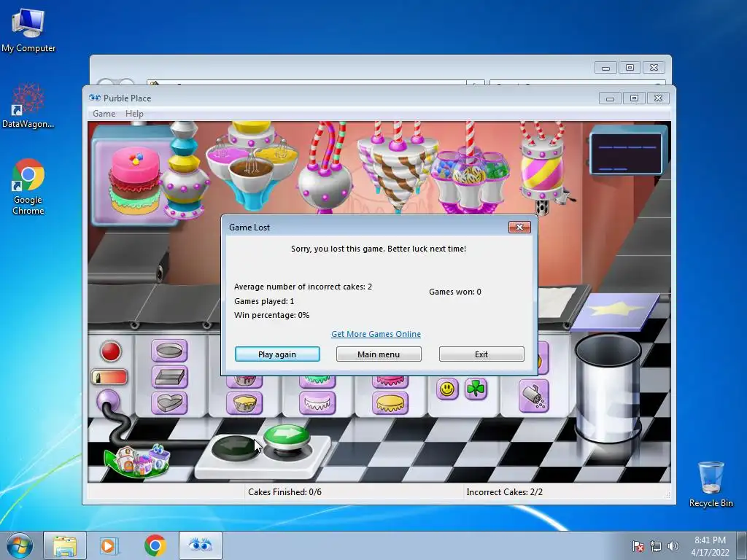This screenshot has width=747, height=560.
Task: Click the dark left-arrow conveyor button
Action: click(234, 447)
